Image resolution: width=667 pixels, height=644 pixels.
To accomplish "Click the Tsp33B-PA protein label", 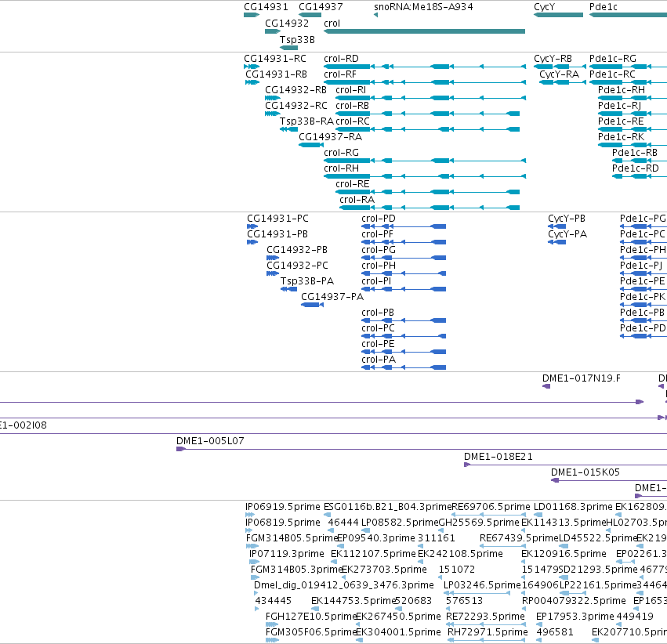I will click(x=307, y=281).
